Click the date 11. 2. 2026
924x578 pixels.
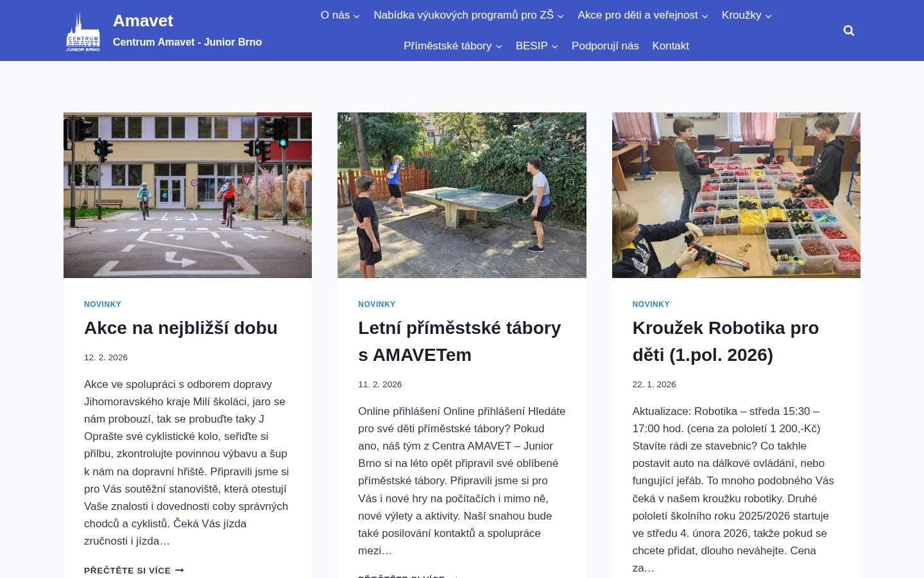380,384
